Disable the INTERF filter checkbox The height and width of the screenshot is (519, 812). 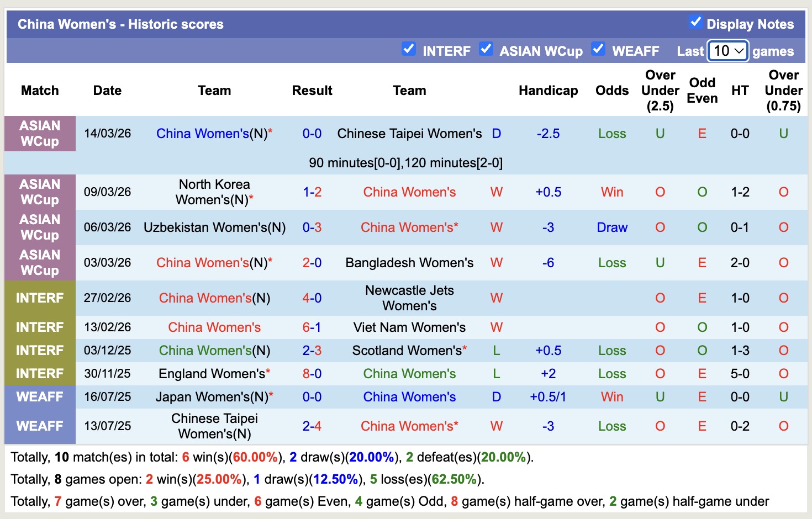pyautogui.click(x=409, y=49)
